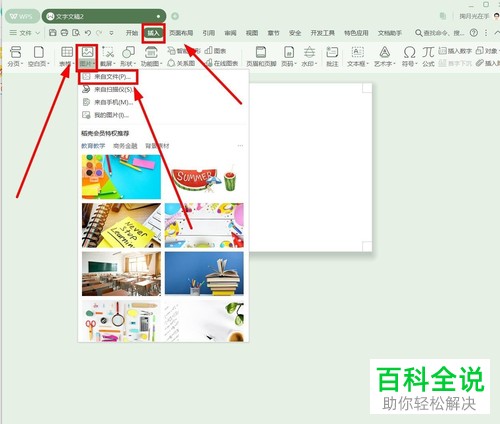Viewport: 500px width, 424px height.
Task: Open the help question mark icon
Action: coord(474,33)
